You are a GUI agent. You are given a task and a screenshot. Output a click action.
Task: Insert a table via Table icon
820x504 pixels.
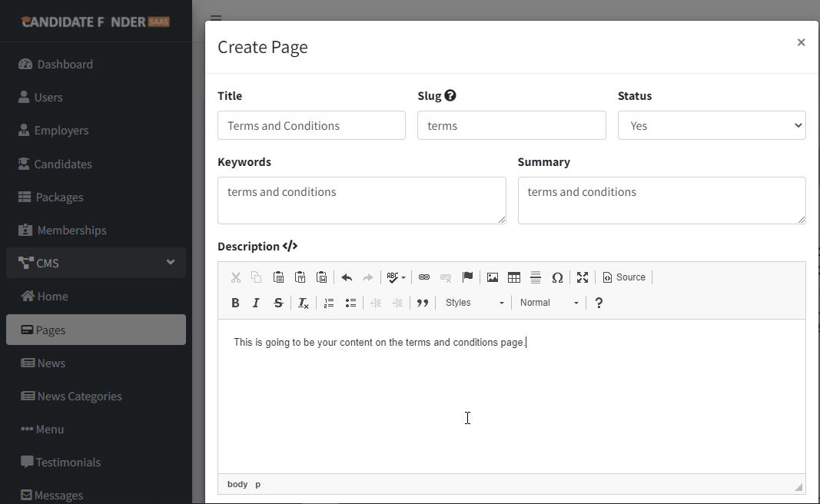(514, 277)
